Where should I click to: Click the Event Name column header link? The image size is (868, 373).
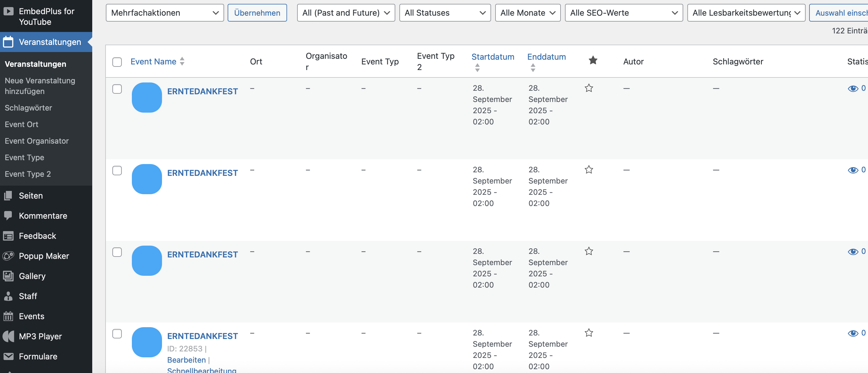153,61
